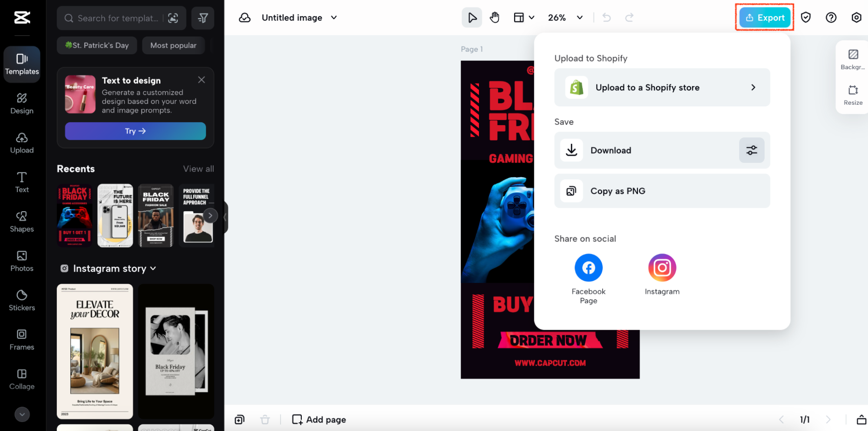The width and height of the screenshot is (868, 431).
Task: Undo the last action
Action: coord(607,18)
